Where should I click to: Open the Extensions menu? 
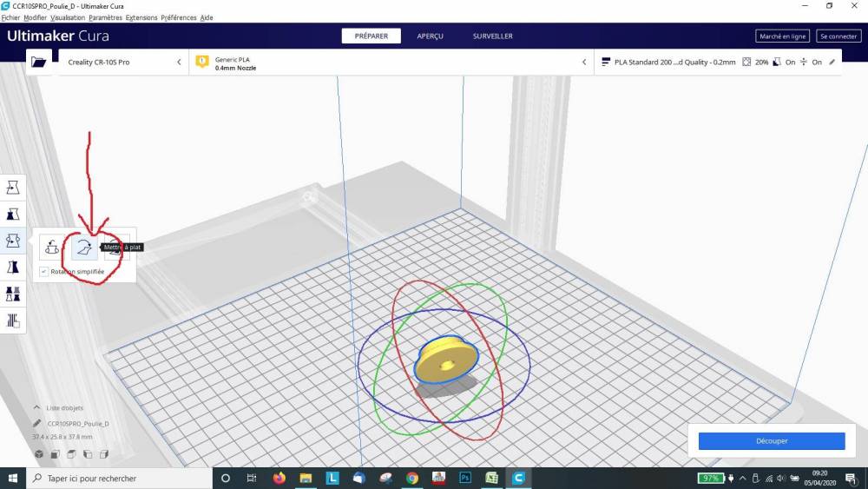(x=141, y=17)
